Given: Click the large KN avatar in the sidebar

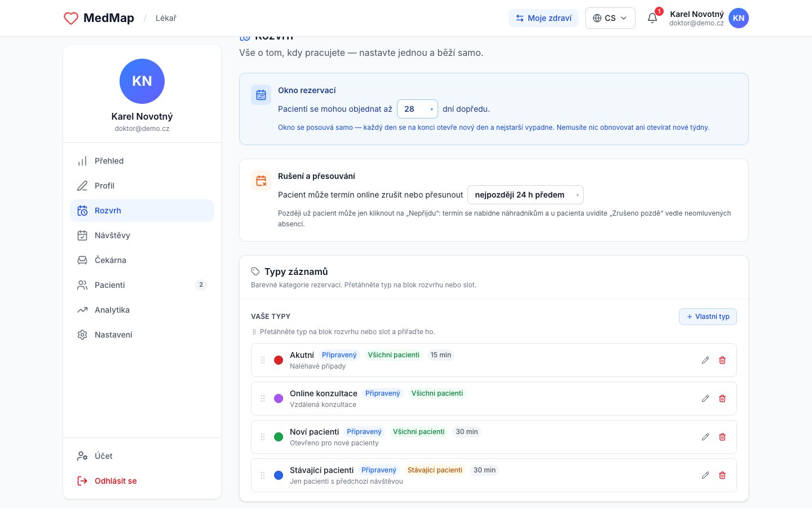Looking at the screenshot, I should coord(142,81).
